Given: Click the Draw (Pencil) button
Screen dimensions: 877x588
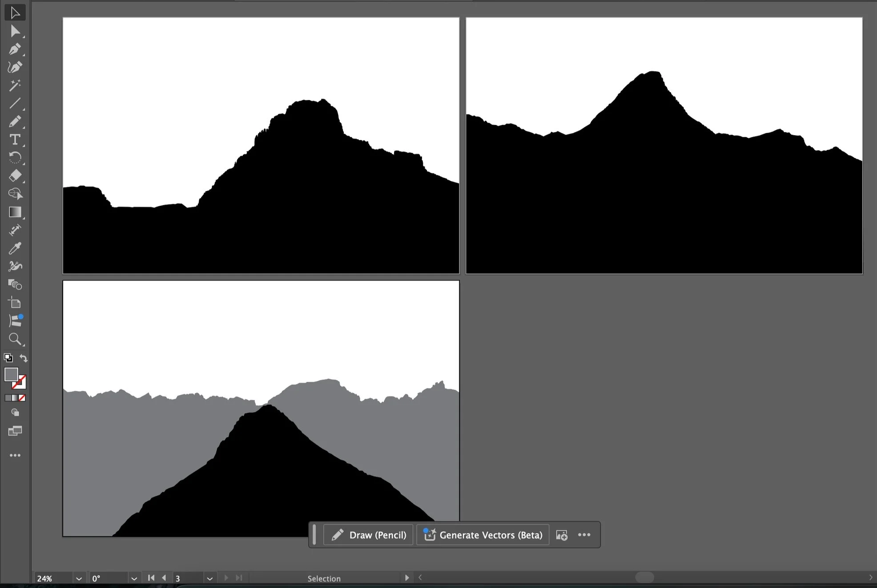Looking at the screenshot, I should pyautogui.click(x=368, y=535).
